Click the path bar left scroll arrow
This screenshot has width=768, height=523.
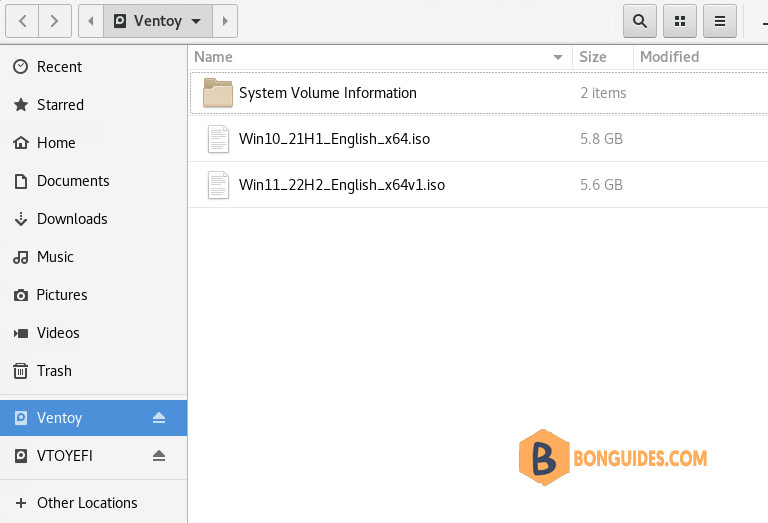(91, 21)
